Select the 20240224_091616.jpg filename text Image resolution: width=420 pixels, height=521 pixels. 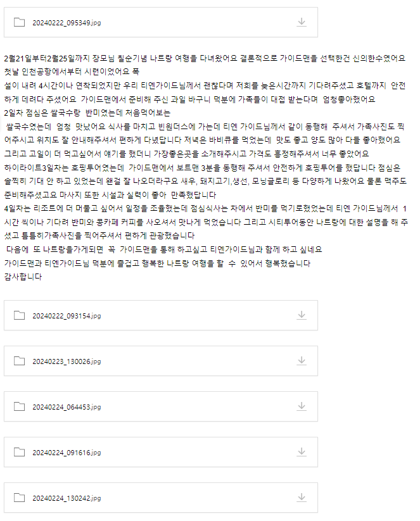pyautogui.click(x=67, y=453)
